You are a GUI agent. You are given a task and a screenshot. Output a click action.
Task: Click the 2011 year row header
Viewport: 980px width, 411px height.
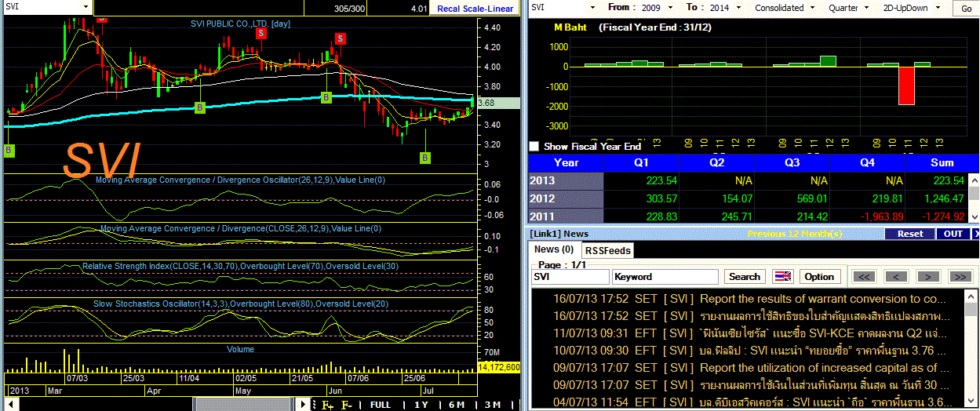567,216
